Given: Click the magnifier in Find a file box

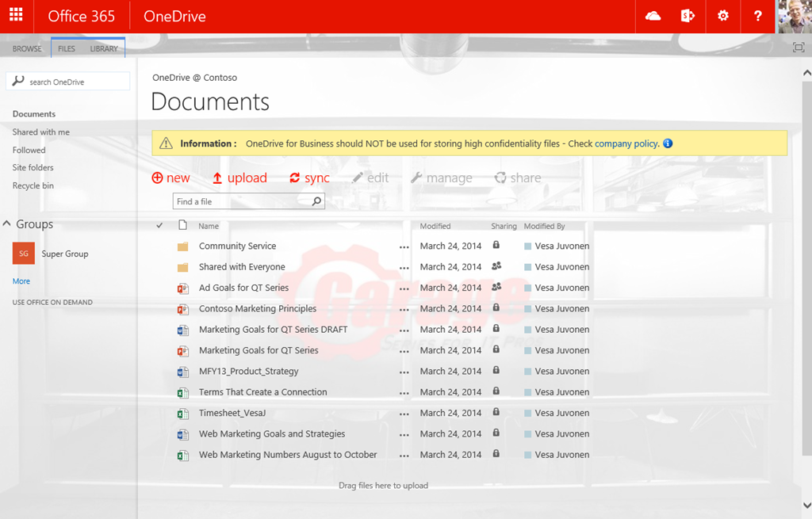Looking at the screenshot, I should 316,202.
